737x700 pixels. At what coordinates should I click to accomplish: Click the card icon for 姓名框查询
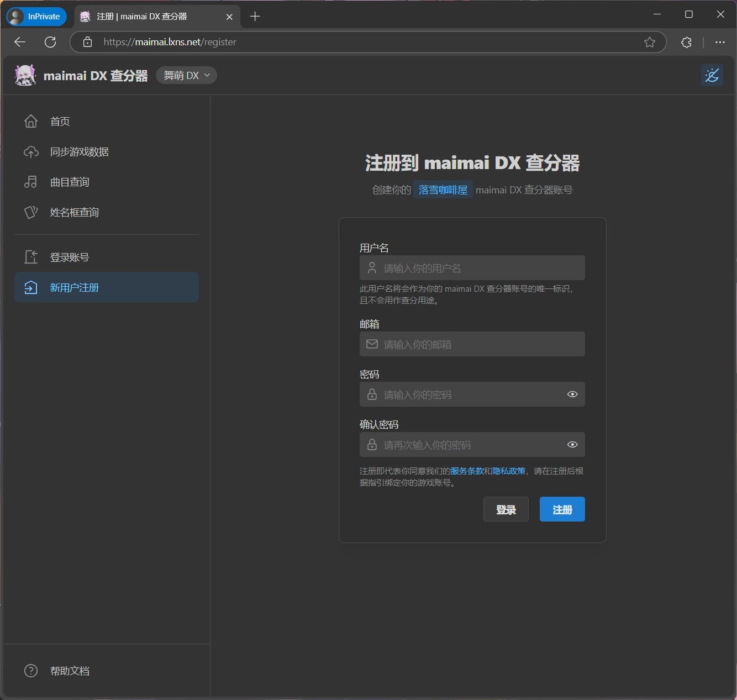point(31,213)
